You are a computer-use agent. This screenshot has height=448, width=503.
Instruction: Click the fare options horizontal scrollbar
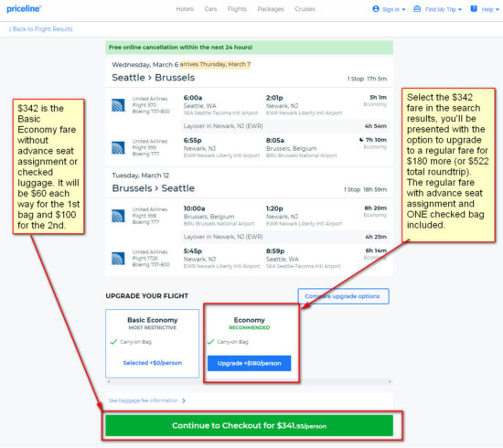click(x=250, y=381)
